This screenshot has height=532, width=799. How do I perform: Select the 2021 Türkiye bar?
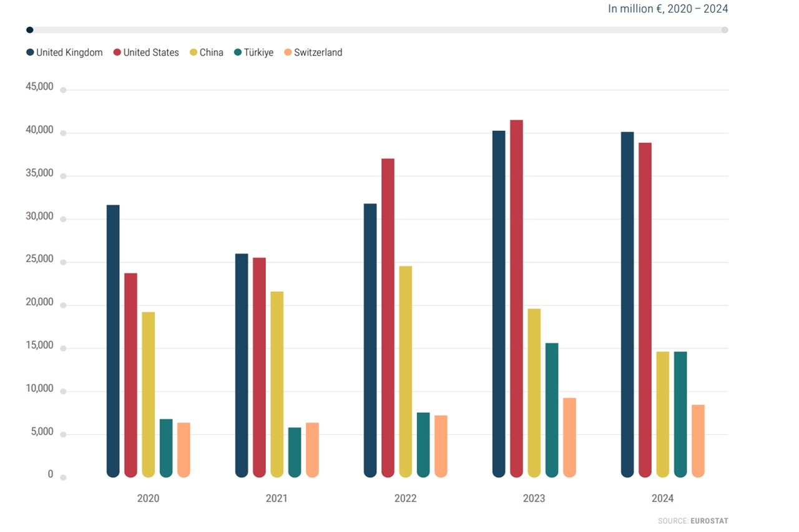pos(295,453)
